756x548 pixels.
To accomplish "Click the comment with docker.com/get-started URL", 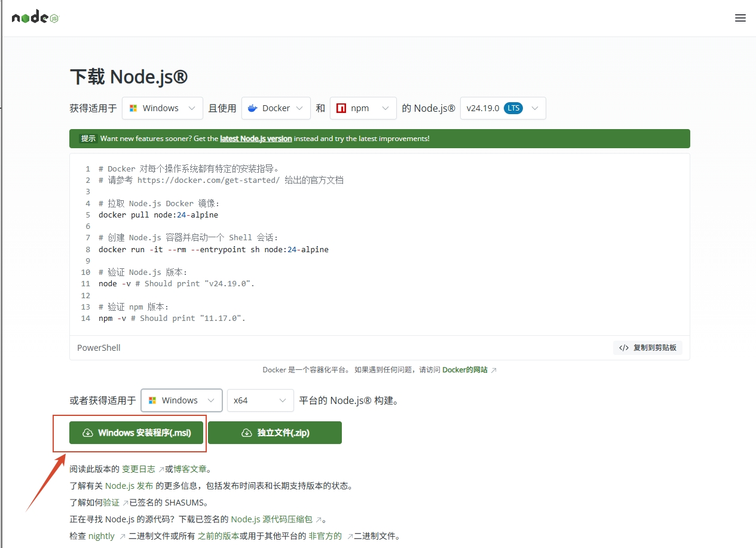I will tap(221, 180).
